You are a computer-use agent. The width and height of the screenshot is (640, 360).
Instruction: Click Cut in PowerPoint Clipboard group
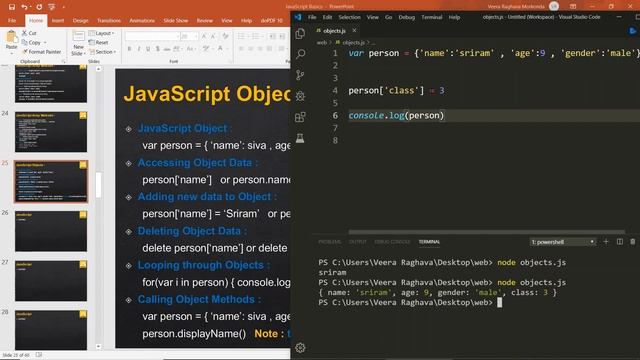pos(29,33)
